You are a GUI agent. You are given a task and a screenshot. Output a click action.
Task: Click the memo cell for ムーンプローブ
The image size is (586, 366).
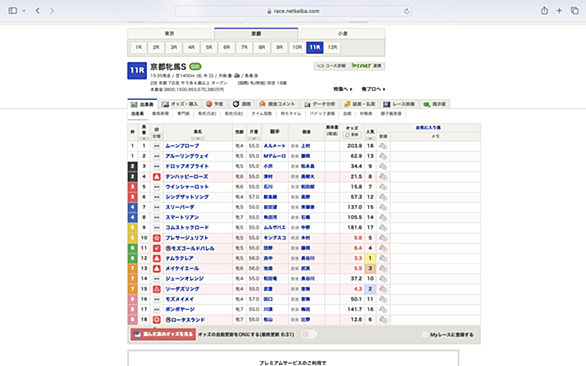[435, 146]
